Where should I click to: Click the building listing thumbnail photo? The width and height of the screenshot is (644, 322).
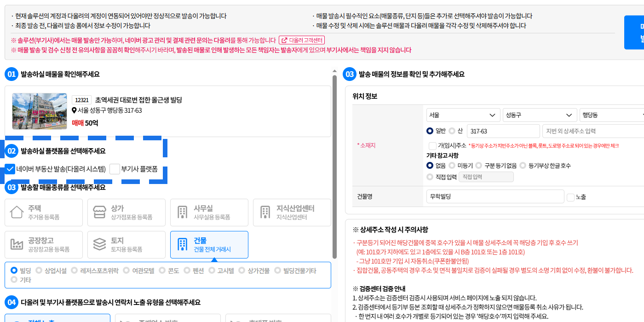tap(40, 111)
